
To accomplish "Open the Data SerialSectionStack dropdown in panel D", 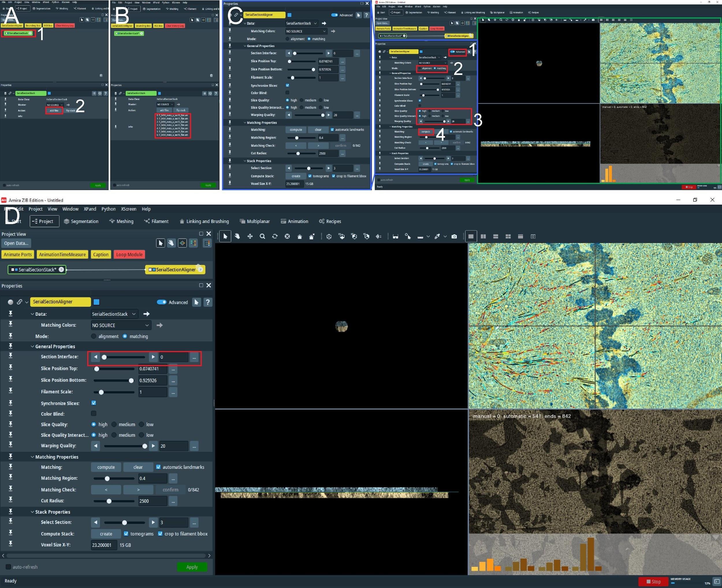I will coord(115,314).
